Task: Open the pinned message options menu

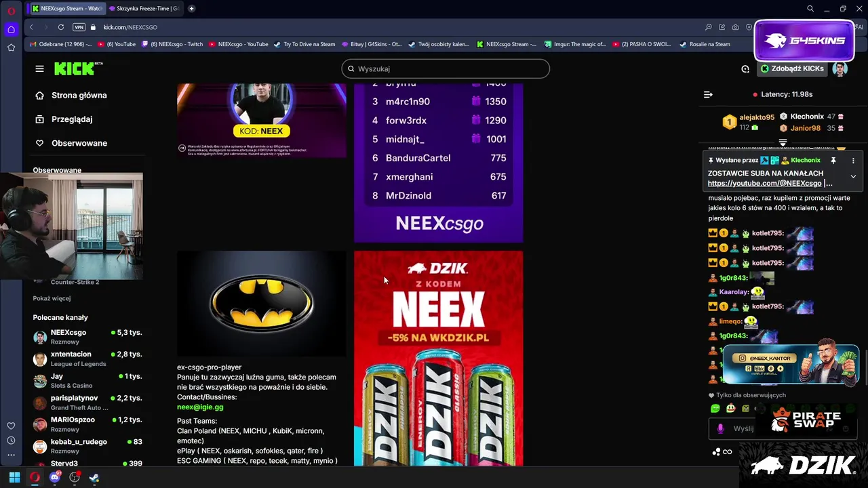Action: pyautogui.click(x=853, y=161)
